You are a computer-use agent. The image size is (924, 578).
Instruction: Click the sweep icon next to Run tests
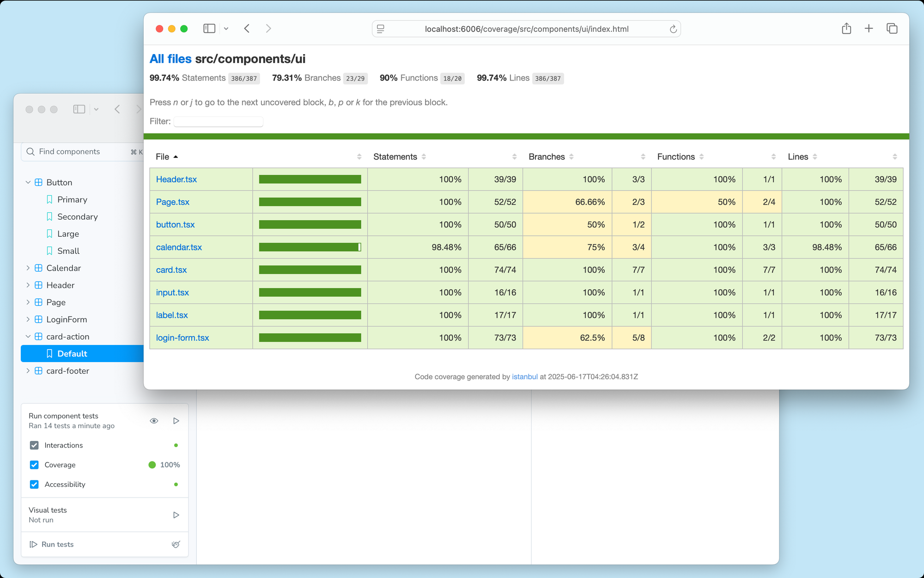pos(176,544)
